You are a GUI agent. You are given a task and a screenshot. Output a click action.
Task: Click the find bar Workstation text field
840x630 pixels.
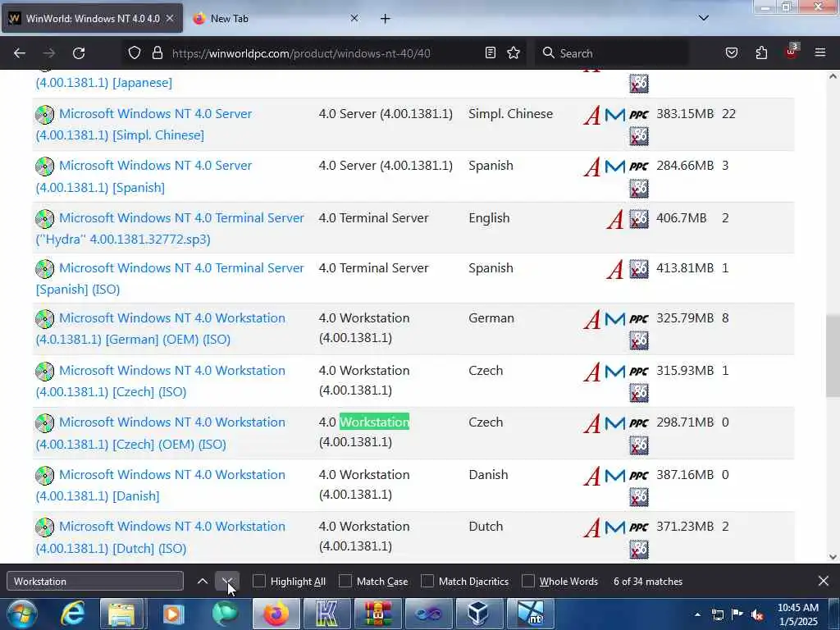pyautogui.click(x=95, y=582)
